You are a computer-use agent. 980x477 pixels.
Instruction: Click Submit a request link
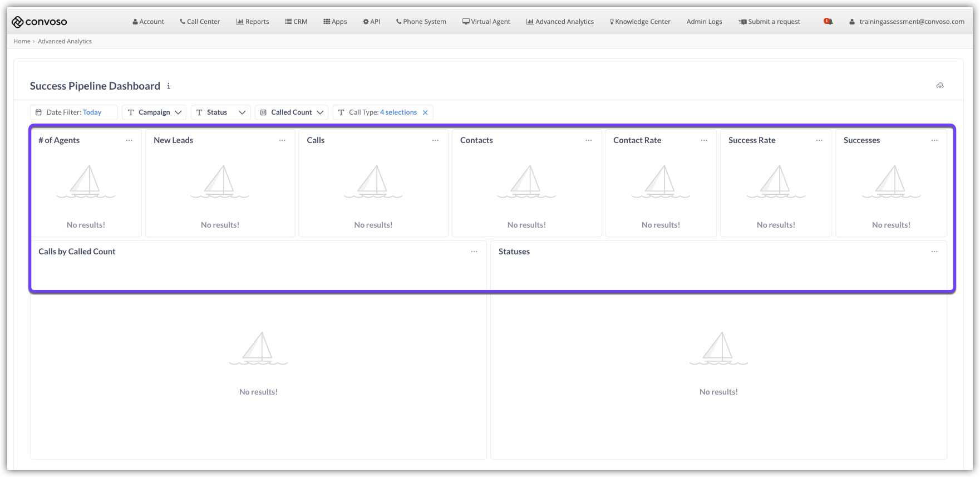click(x=769, y=22)
